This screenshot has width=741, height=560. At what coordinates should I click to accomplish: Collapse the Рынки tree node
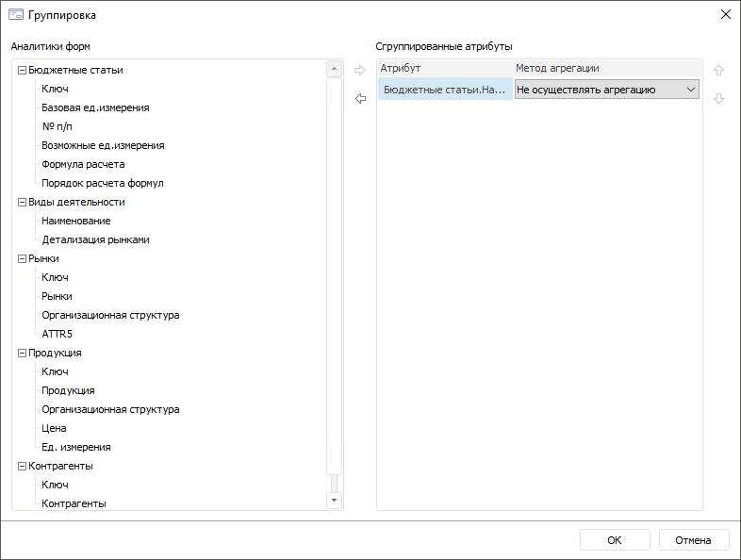[23, 258]
